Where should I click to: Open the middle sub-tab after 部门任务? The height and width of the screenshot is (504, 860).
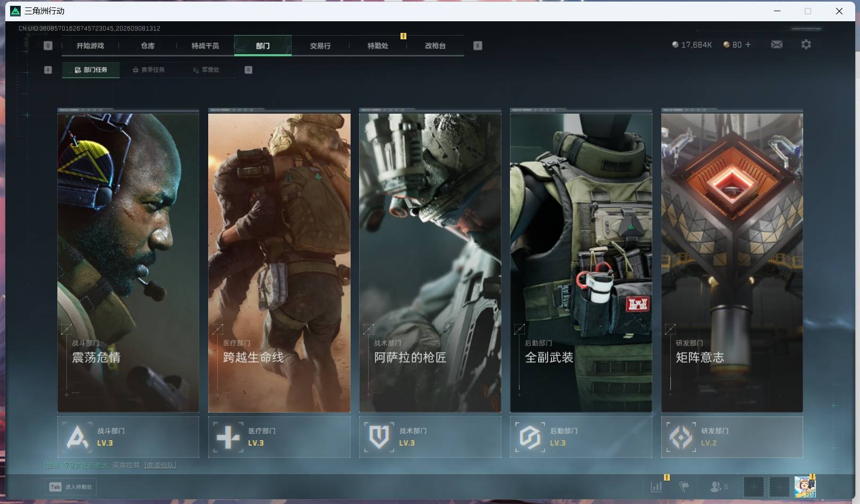(x=149, y=70)
